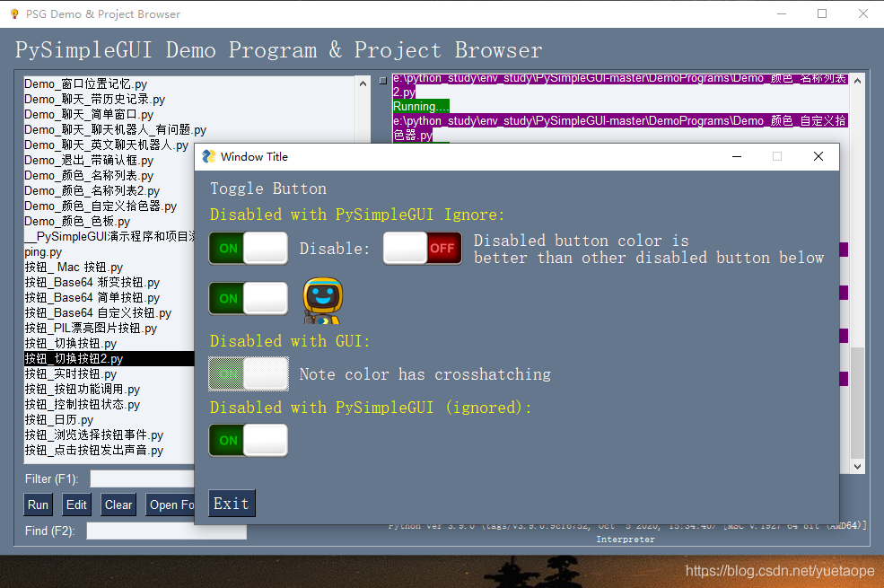This screenshot has width=884, height=588.
Task: Click the small square handle left of output panel
Action: pyautogui.click(x=383, y=81)
